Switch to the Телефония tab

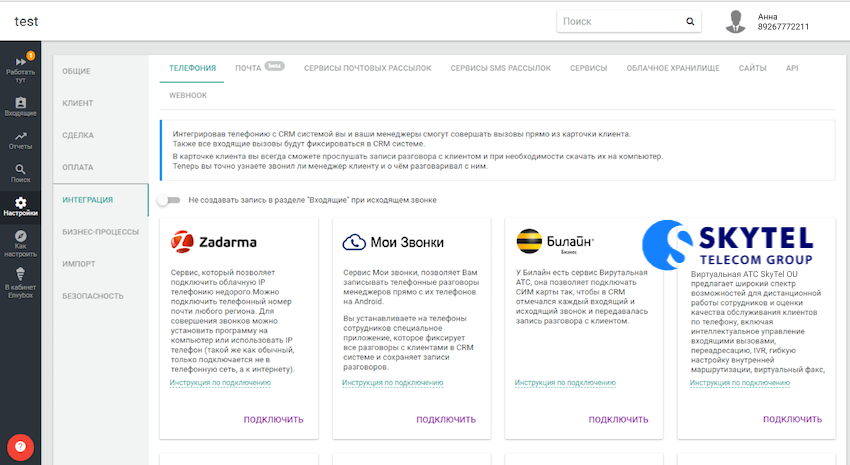(x=192, y=68)
